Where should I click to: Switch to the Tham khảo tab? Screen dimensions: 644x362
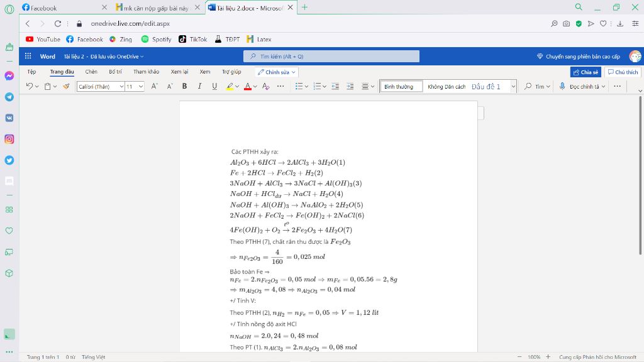(x=146, y=72)
